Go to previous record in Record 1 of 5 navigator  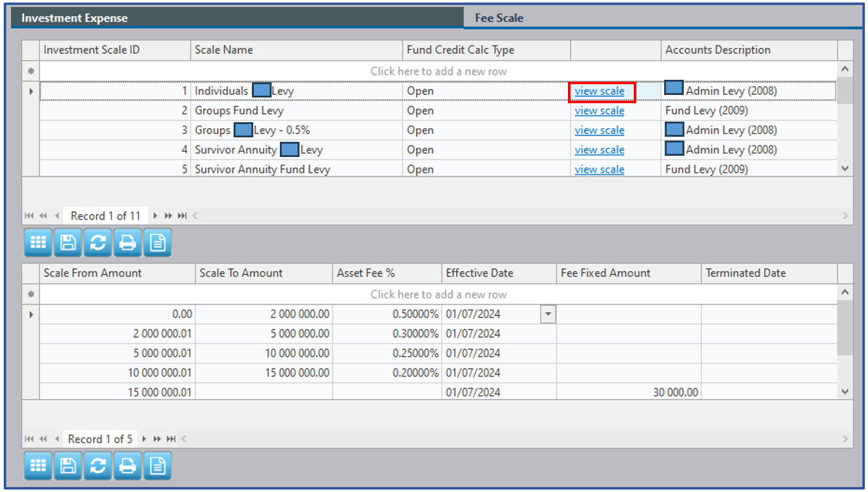(x=57, y=439)
